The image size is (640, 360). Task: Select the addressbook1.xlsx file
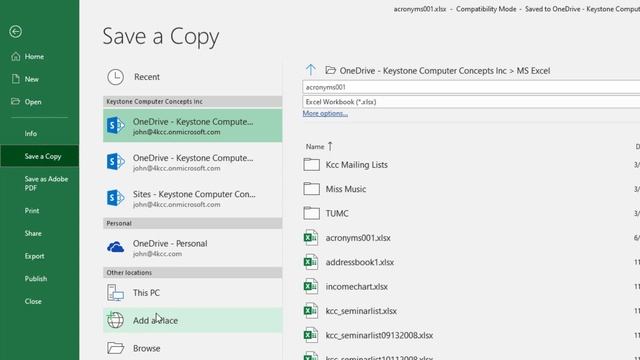[x=360, y=262]
